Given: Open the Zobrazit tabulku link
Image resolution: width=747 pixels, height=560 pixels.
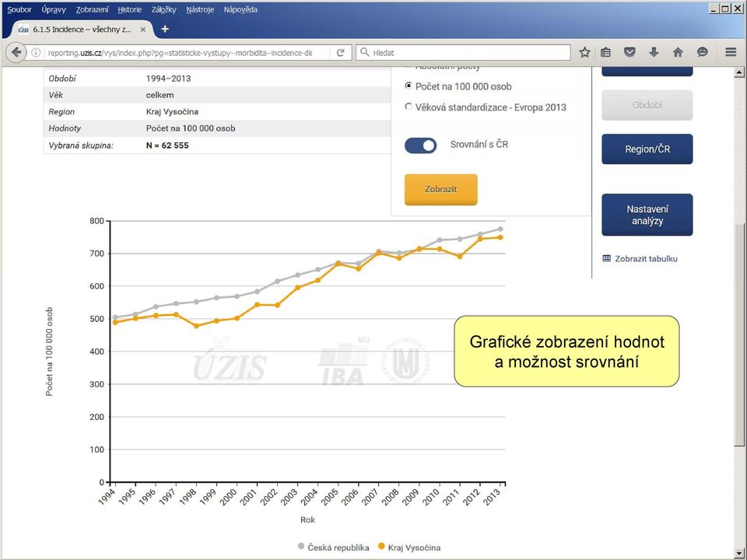Looking at the screenshot, I should (646, 258).
